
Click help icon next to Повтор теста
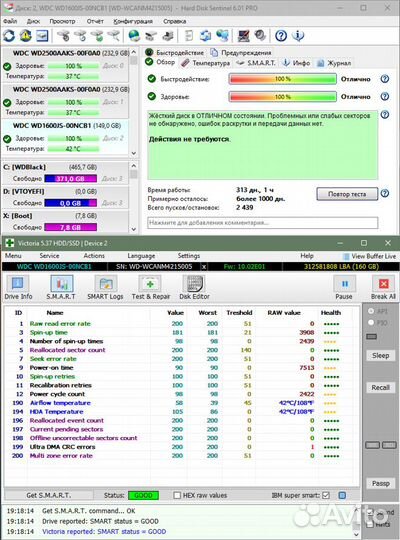click(x=385, y=194)
